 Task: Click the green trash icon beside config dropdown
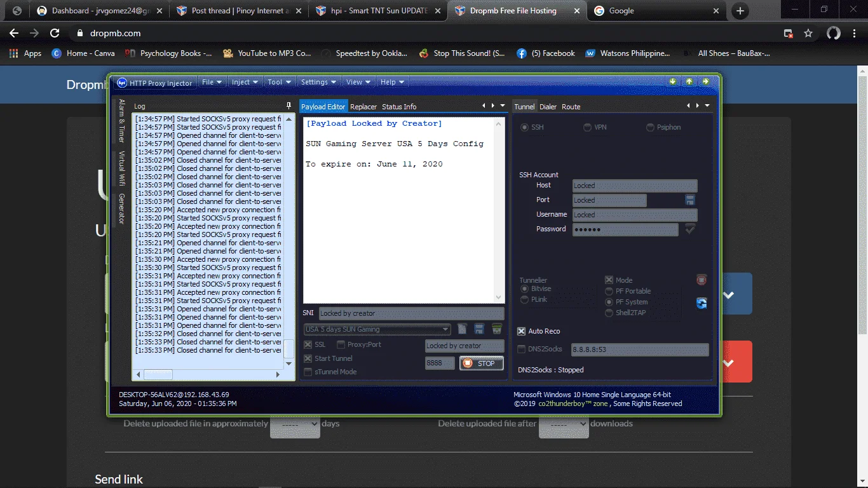(497, 329)
